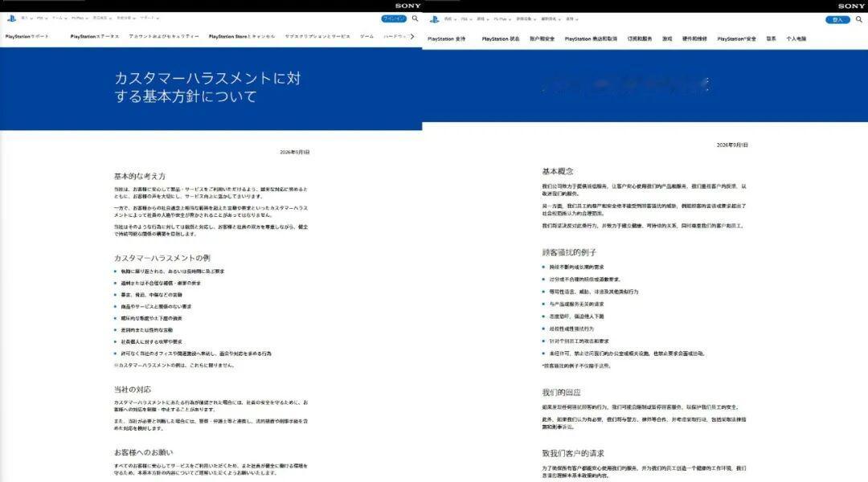Click the SONY logo above the Japanese page

[408, 6]
